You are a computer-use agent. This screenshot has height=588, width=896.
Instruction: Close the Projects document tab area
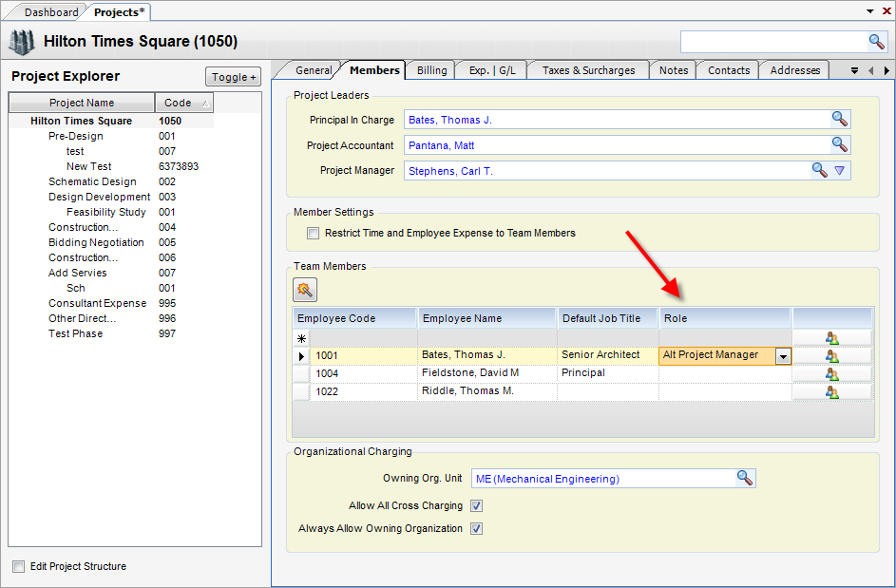pos(886,10)
